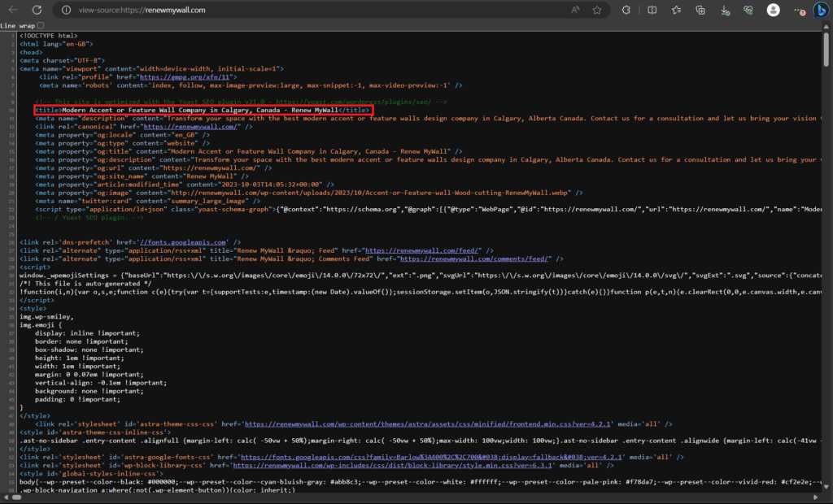Toggle the Line wrap checkbox
The height and width of the screenshot is (504, 833).
click(x=41, y=25)
